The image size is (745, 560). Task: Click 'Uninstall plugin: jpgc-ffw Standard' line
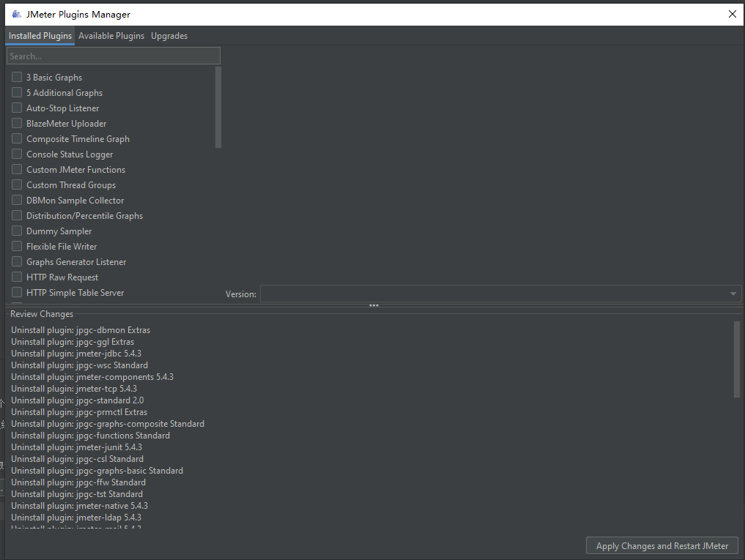coord(78,482)
